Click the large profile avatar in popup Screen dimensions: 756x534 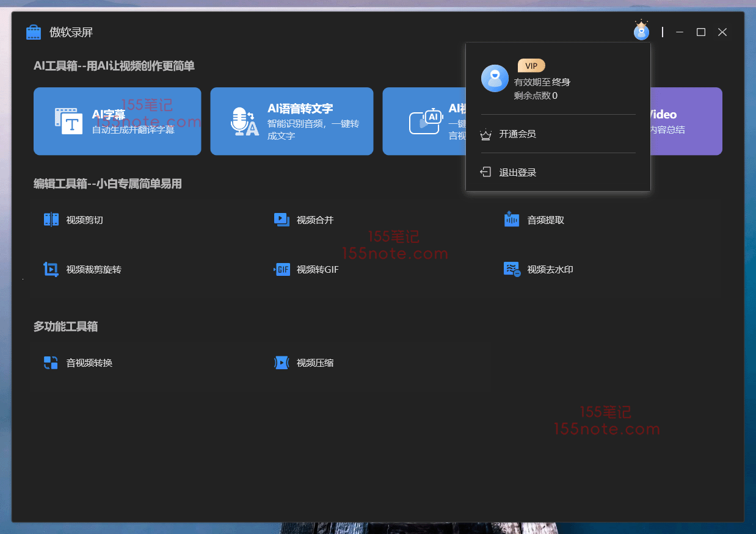coord(495,79)
